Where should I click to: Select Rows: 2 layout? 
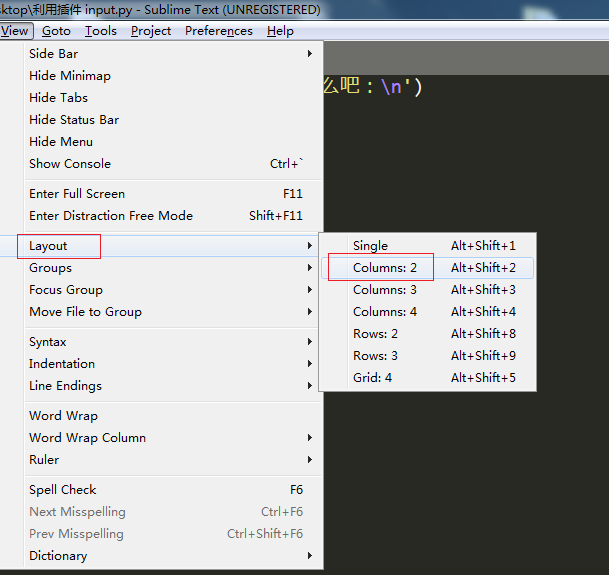427,334
